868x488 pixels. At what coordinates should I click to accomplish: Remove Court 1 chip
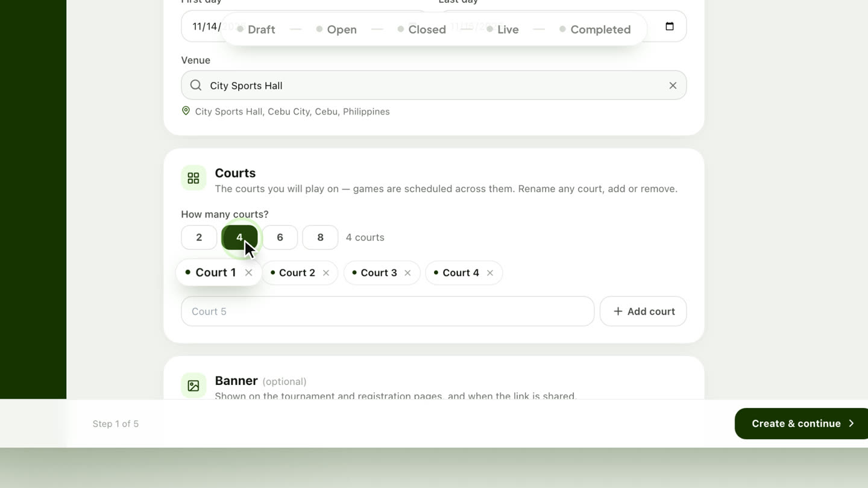tap(248, 272)
